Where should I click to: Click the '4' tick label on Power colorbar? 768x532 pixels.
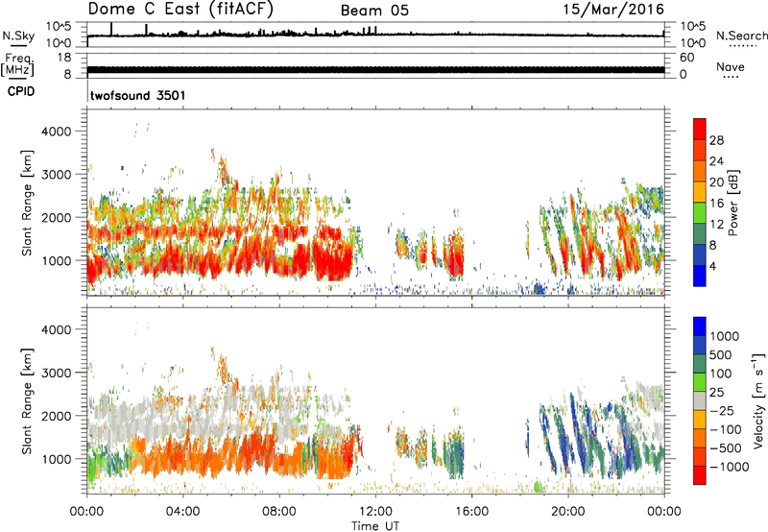[x=712, y=266]
